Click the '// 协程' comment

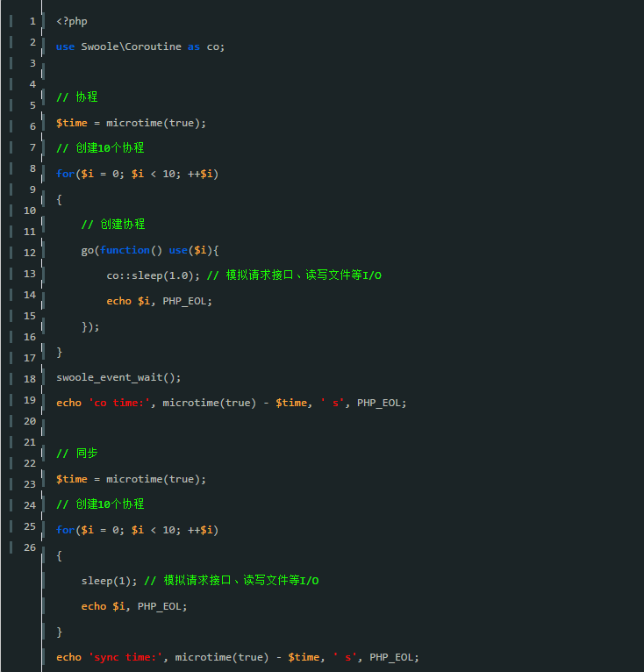tap(76, 97)
